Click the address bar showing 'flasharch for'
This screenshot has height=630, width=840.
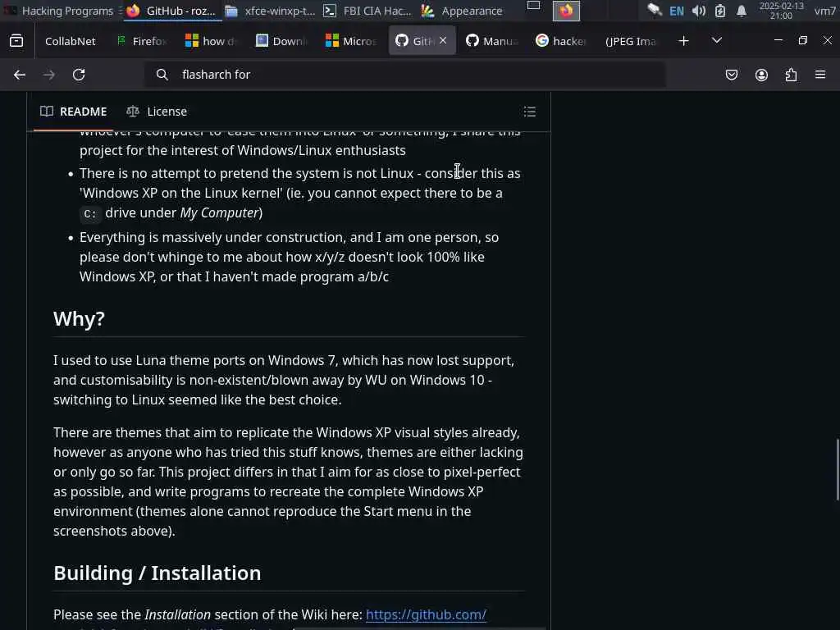(x=405, y=75)
